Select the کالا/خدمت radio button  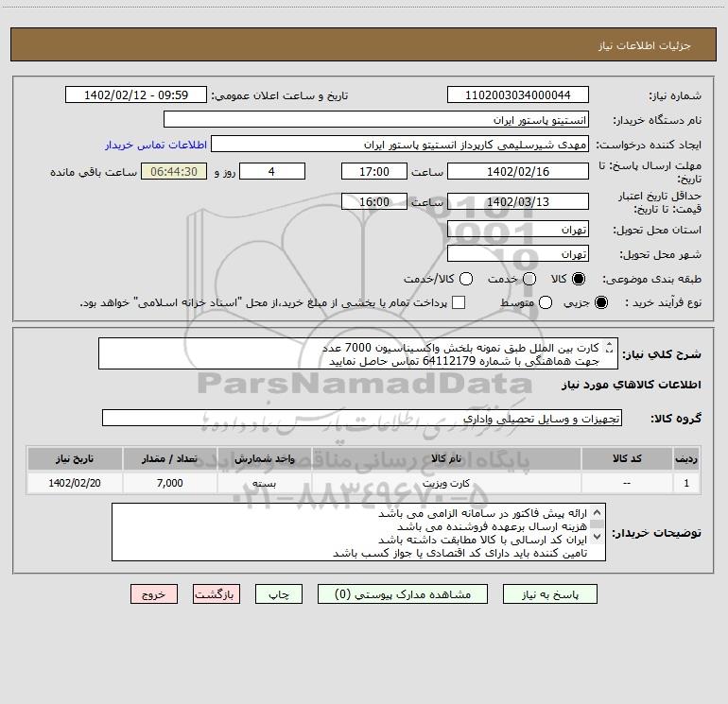point(466,279)
